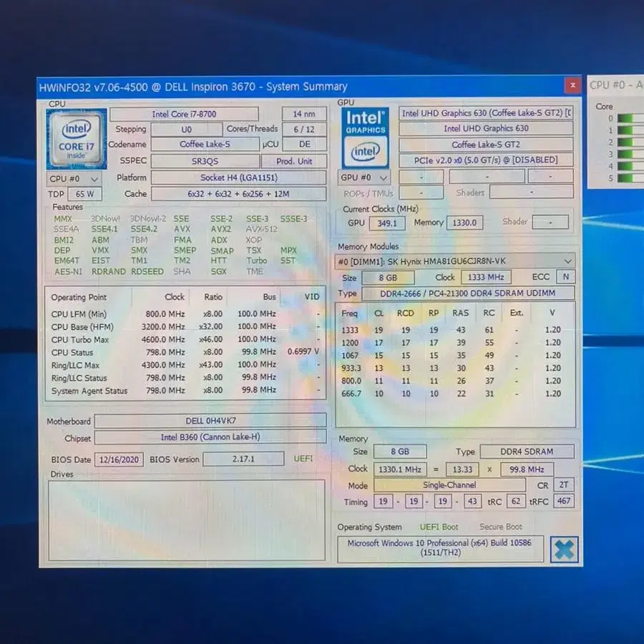Screen dimensions: 644x644
Task: Click the BIOS Version 2.17.1 field
Action: (243, 459)
